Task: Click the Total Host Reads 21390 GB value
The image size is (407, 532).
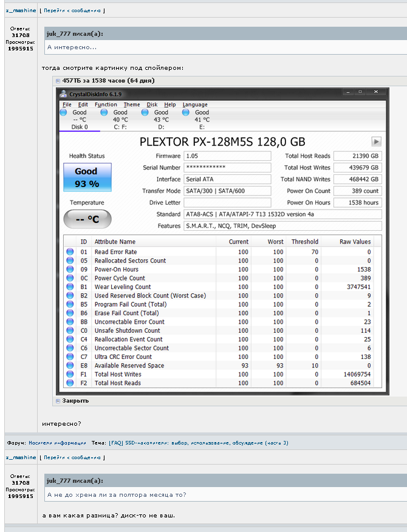Action: click(x=358, y=156)
